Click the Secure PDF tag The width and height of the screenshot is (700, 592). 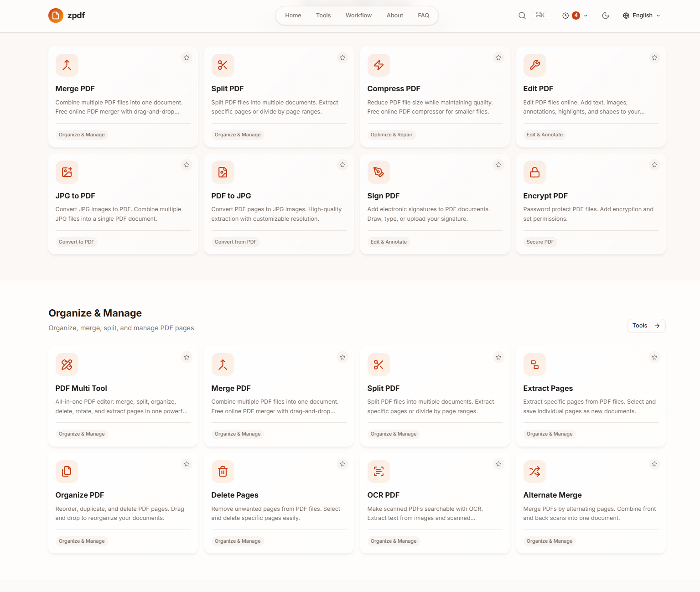pos(540,242)
